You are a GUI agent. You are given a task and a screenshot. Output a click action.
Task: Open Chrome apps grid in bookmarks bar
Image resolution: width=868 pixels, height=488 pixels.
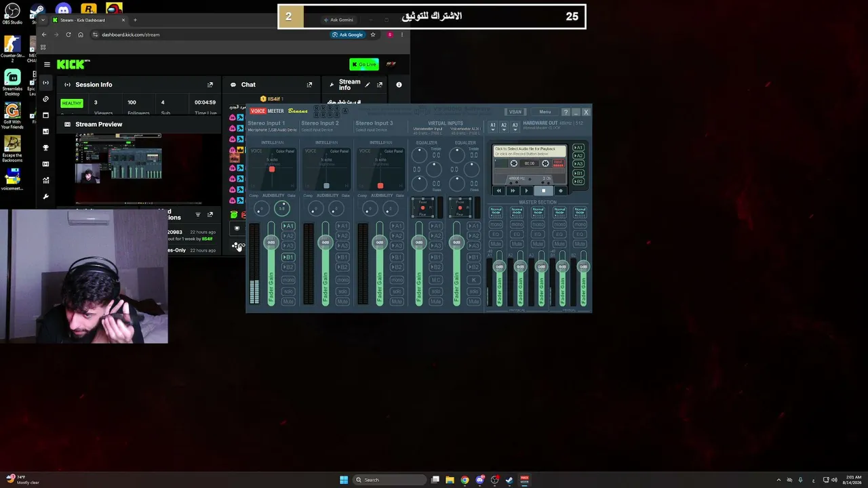click(x=43, y=47)
